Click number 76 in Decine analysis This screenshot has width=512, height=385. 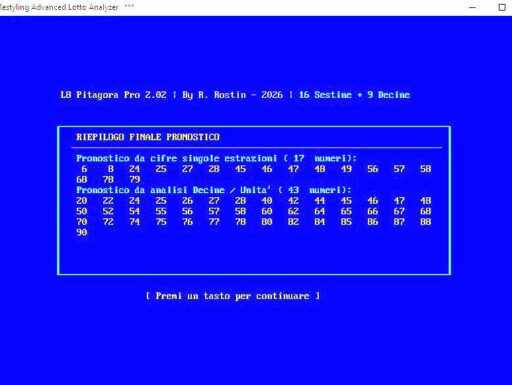[187, 222]
